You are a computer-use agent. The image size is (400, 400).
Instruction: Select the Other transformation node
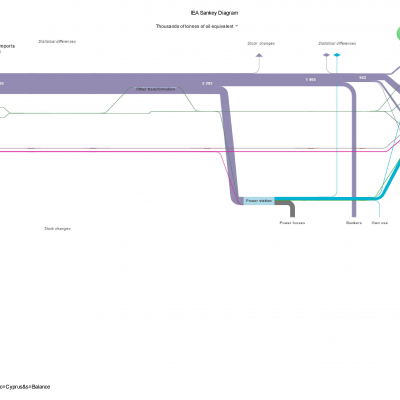155,89
